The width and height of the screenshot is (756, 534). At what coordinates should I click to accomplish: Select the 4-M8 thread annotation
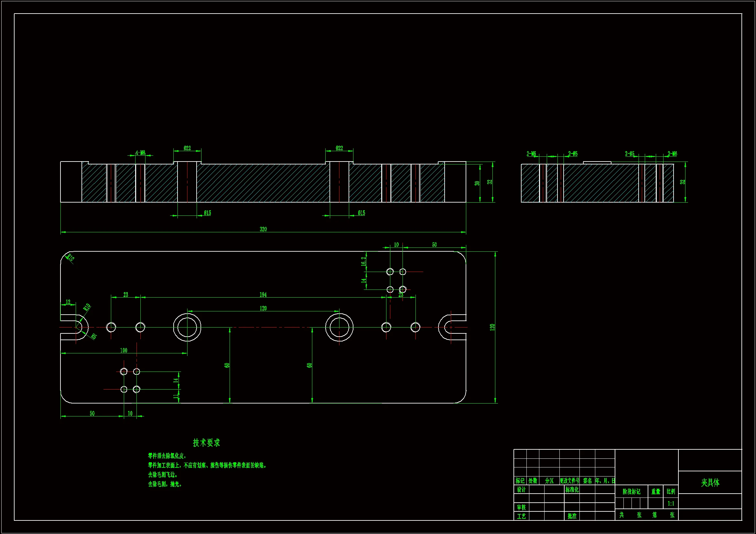140,153
